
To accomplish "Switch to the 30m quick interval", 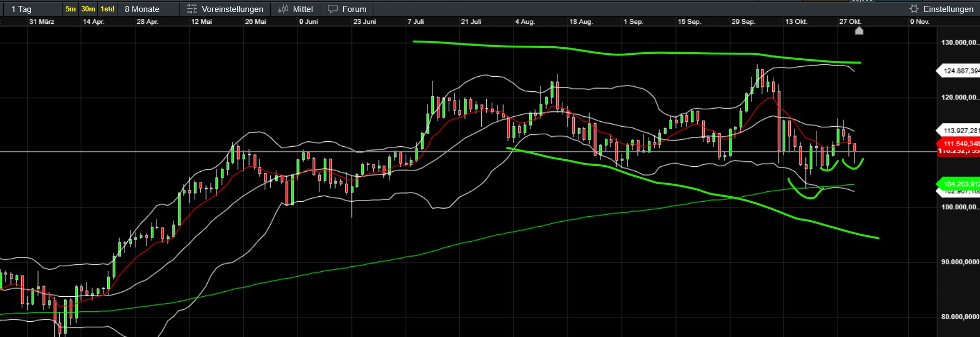I will (88, 9).
